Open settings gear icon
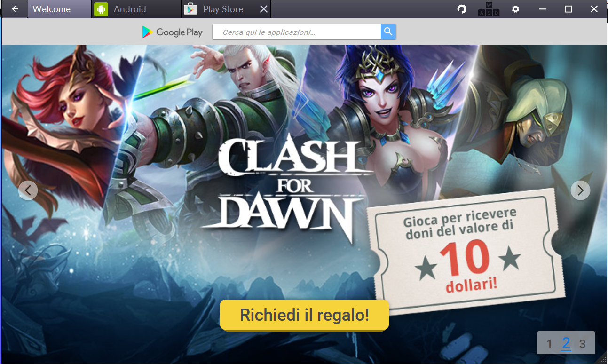The width and height of the screenshot is (608, 364). (516, 9)
